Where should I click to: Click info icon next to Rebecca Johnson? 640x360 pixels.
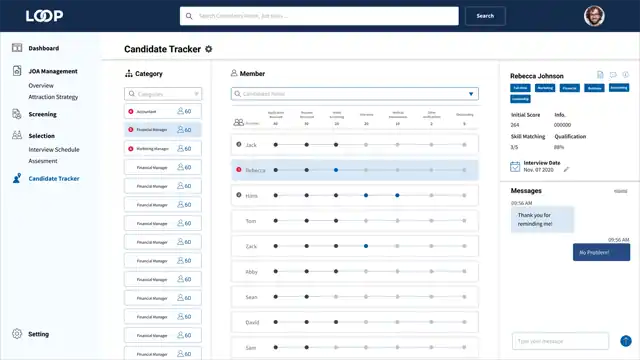pyautogui.click(x=625, y=75)
